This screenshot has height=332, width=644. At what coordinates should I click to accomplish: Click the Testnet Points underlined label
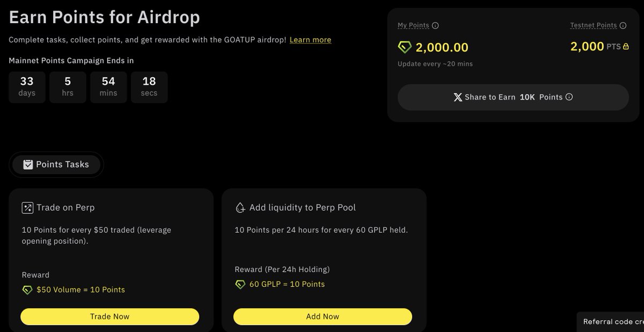(x=593, y=25)
